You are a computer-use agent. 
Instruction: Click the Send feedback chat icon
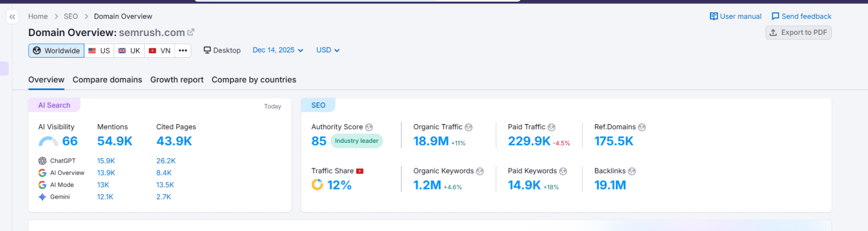pyautogui.click(x=775, y=16)
